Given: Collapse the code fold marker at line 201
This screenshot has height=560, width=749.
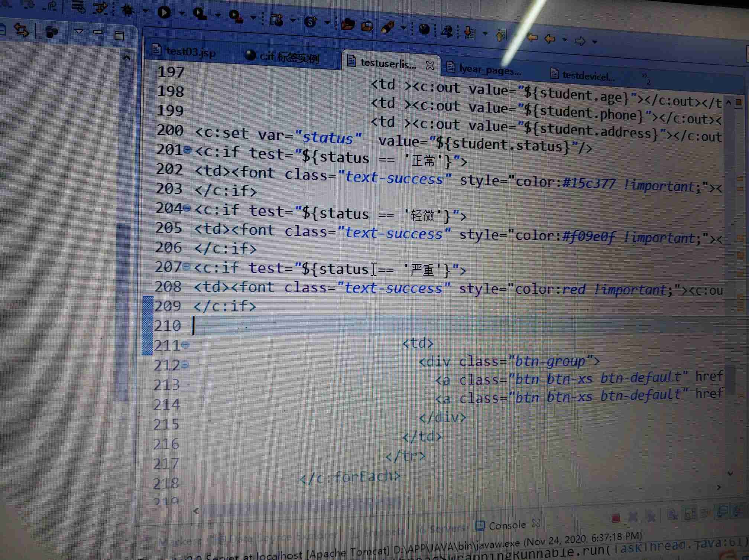Looking at the screenshot, I should pyautogui.click(x=188, y=150).
